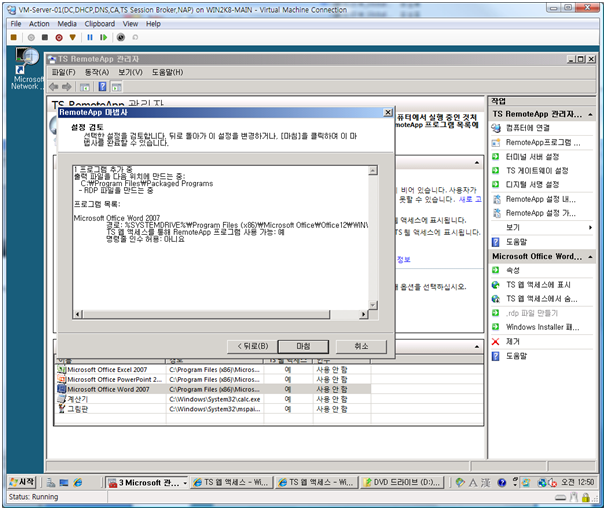Select Microsoft Office PowerPoint row
Viewport: 606px width, 510px height.
214,379
